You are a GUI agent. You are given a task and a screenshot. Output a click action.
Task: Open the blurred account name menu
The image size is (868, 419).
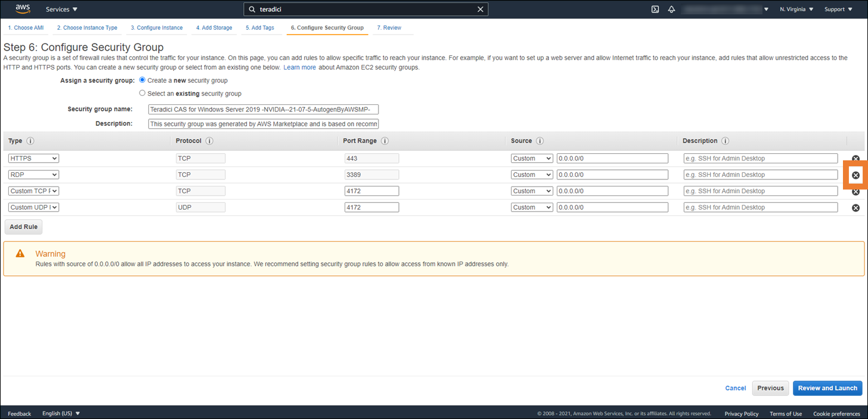[726, 10]
